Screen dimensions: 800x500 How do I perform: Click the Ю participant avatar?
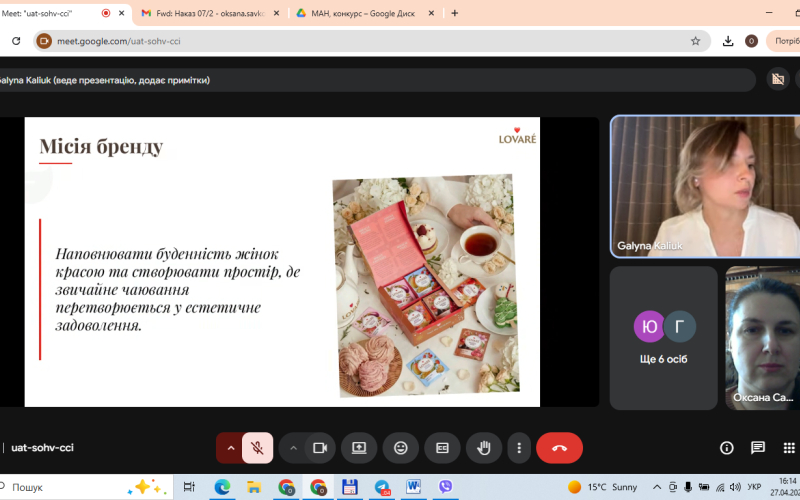(649, 326)
